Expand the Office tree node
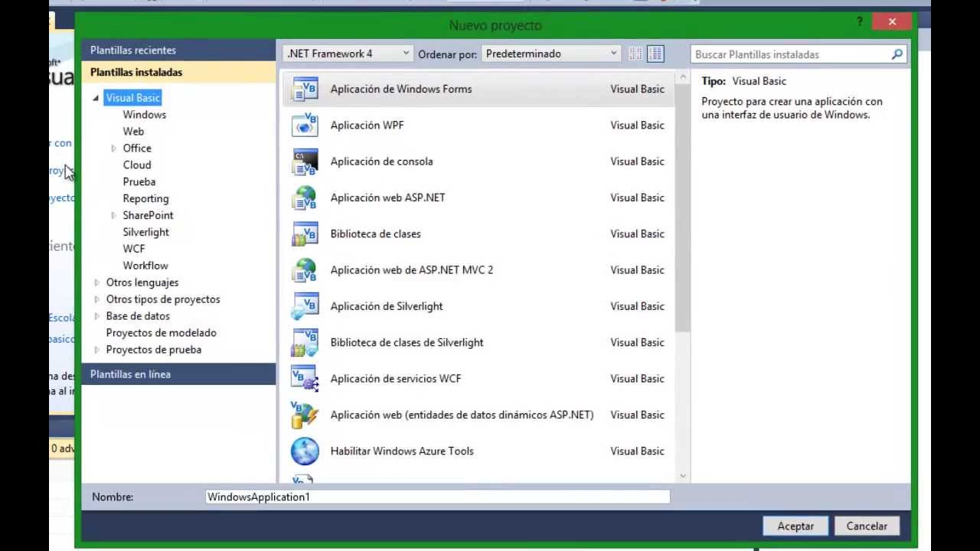Viewport: 980px width, 551px height. [x=113, y=148]
